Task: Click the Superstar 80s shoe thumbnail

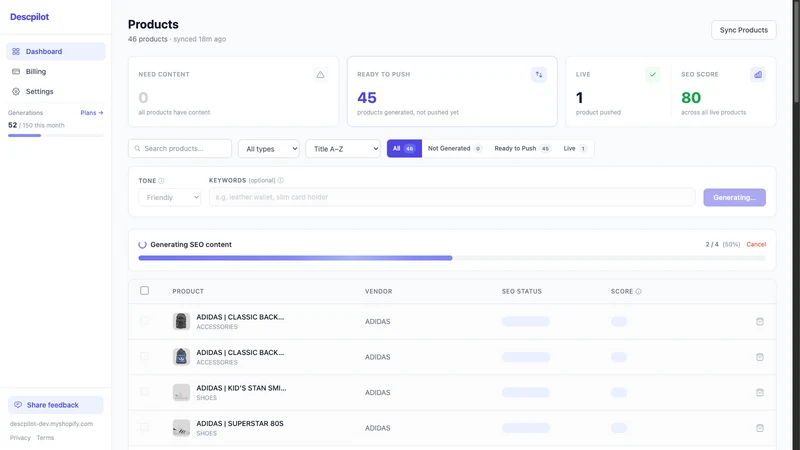Action: [x=181, y=428]
